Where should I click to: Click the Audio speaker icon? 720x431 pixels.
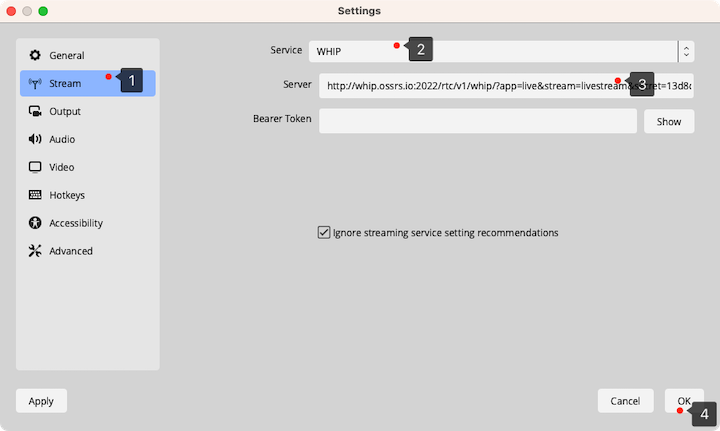point(35,140)
